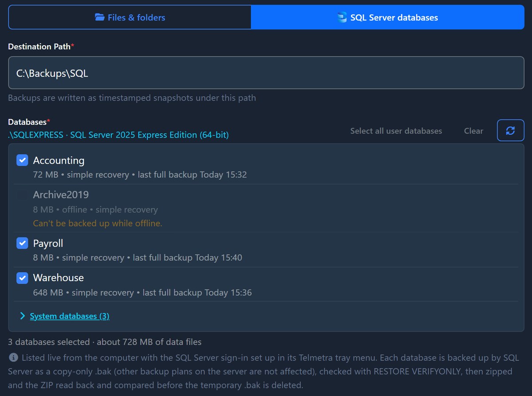Viewport: 532px width, 396px height.
Task: Click the Warehouse database name
Action: point(58,278)
